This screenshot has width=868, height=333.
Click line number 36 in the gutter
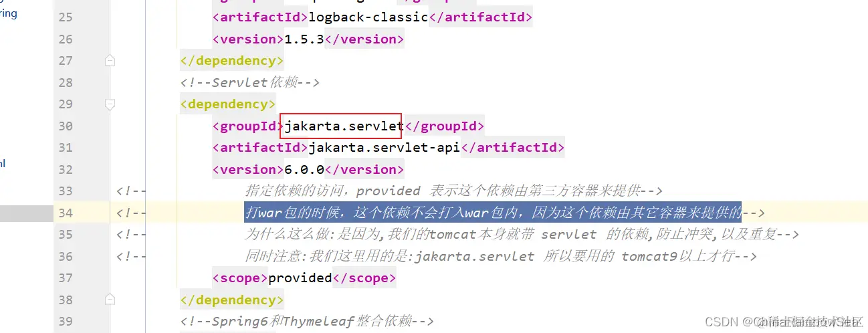point(66,256)
